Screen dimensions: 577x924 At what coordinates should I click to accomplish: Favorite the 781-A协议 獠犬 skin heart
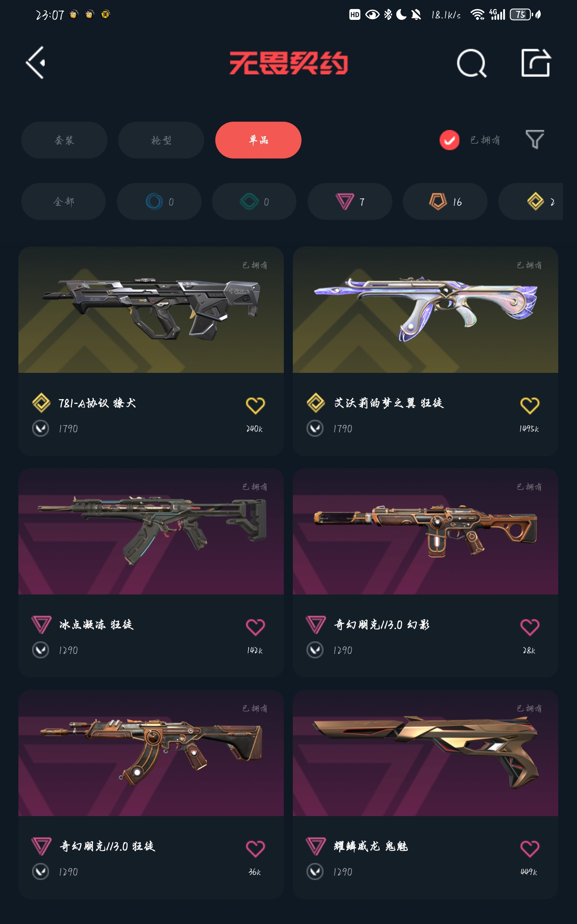tap(255, 405)
